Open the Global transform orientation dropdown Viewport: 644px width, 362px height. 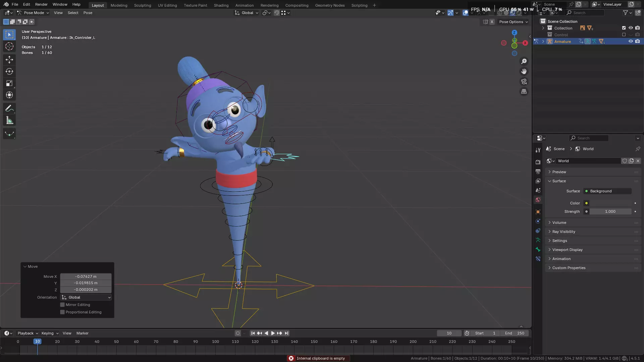pos(247,13)
